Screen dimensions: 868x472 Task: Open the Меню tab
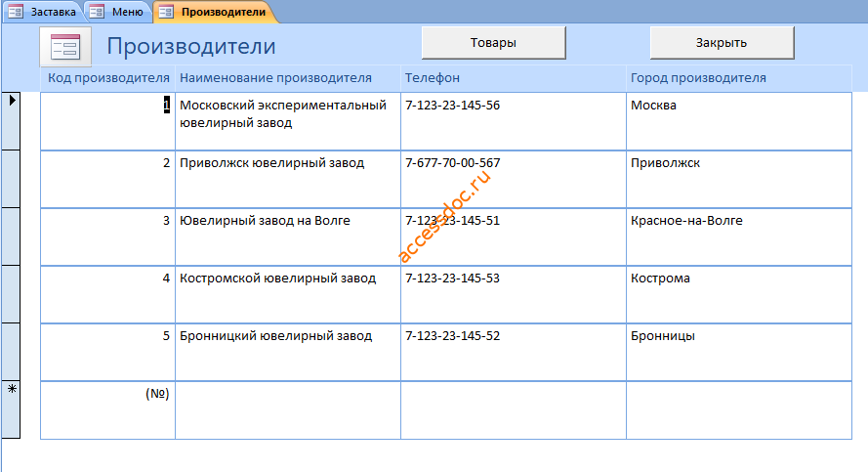point(117,12)
